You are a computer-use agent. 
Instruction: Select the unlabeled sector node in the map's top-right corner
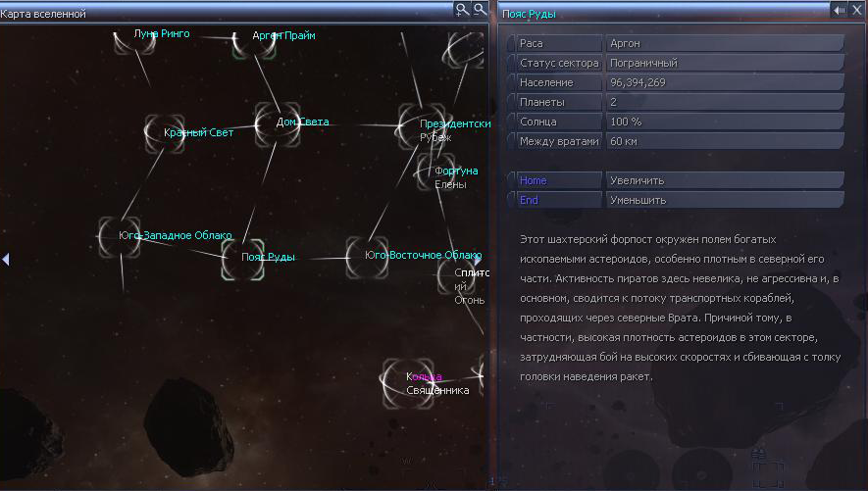pos(464,49)
